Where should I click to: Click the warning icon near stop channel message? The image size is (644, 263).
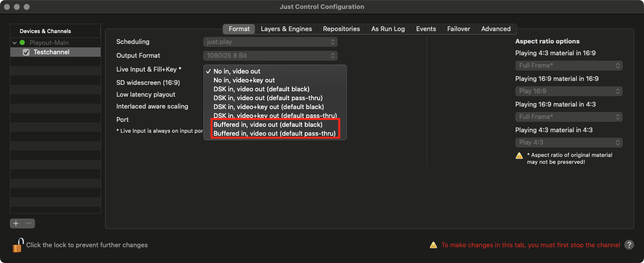point(433,245)
